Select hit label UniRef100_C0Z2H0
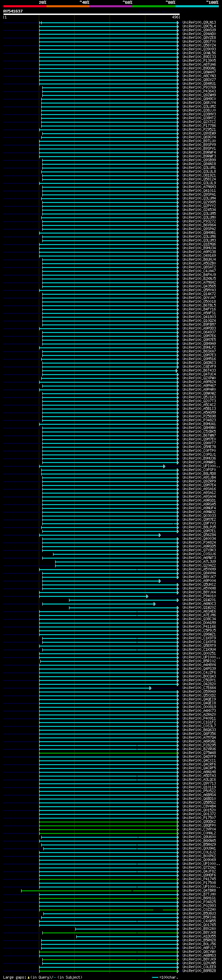222x980 pixels. click(199, 910)
